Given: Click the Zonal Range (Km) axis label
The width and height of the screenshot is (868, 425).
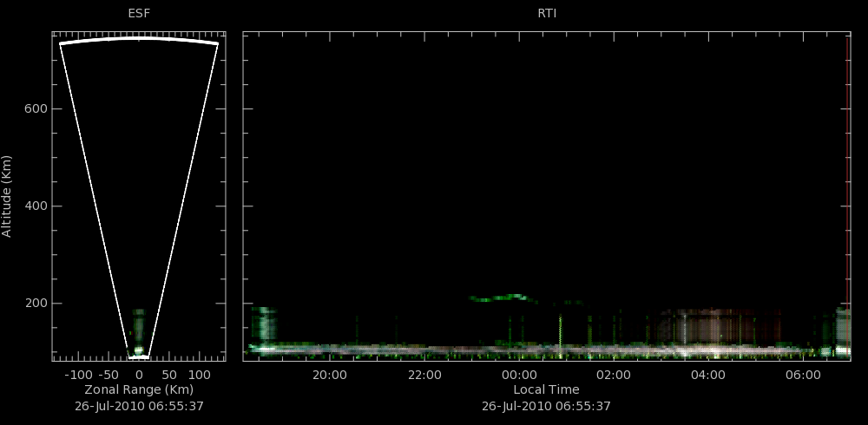Looking at the screenshot, I should (139, 389).
